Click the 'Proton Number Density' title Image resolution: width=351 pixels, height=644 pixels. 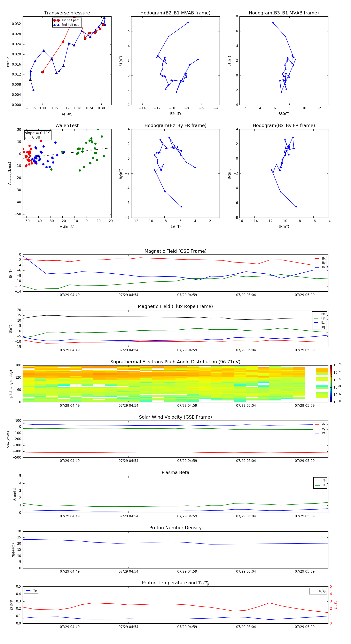pos(175,528)
